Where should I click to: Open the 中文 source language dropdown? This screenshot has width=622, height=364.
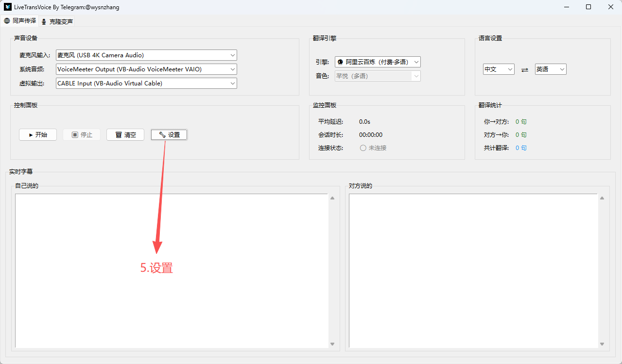pyautogui.click(x=499, y=69)
